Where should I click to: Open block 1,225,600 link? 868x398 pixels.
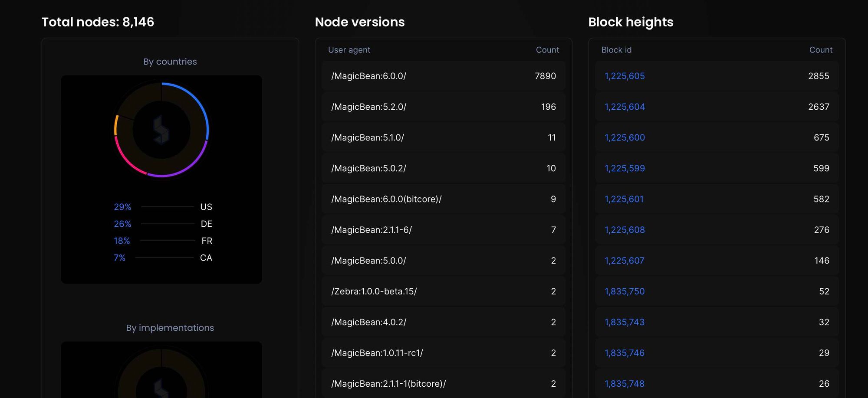point(625,137)
